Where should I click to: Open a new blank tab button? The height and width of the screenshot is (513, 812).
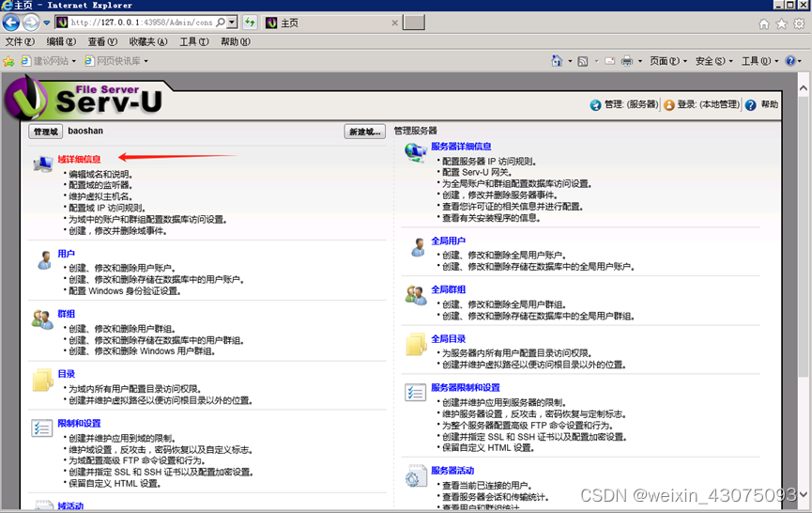[414, 23]
